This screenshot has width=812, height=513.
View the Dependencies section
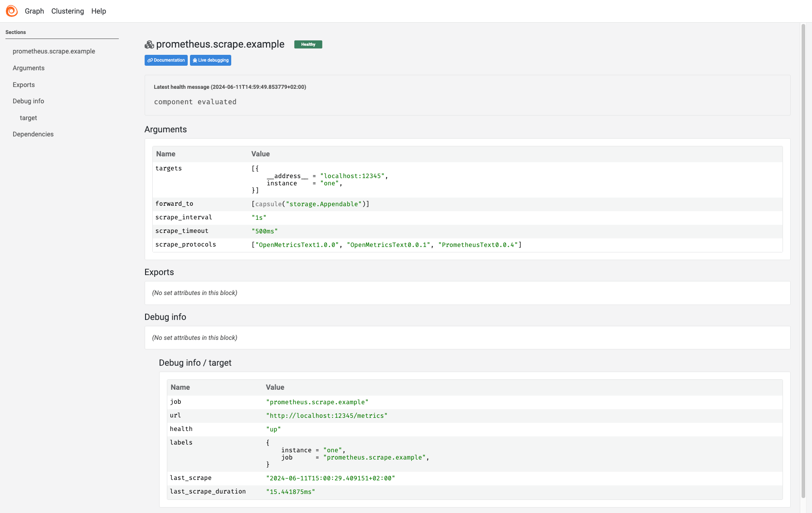(x=33, y=134)
